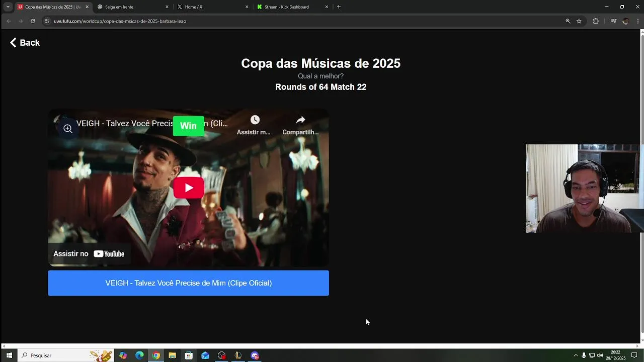Open the Chrome profile avatar
The image size is (644, 362).
[625, 21]
